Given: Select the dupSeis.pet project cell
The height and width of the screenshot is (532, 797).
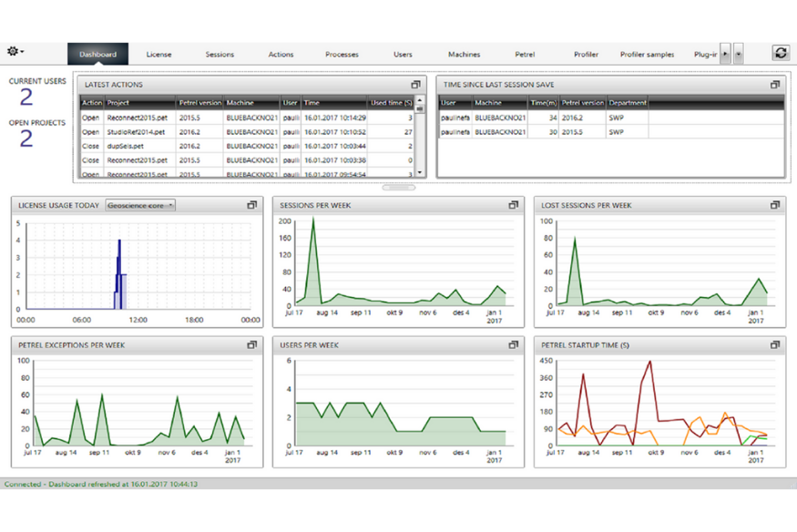Looking at the screenshot, I should coord(139,146).
